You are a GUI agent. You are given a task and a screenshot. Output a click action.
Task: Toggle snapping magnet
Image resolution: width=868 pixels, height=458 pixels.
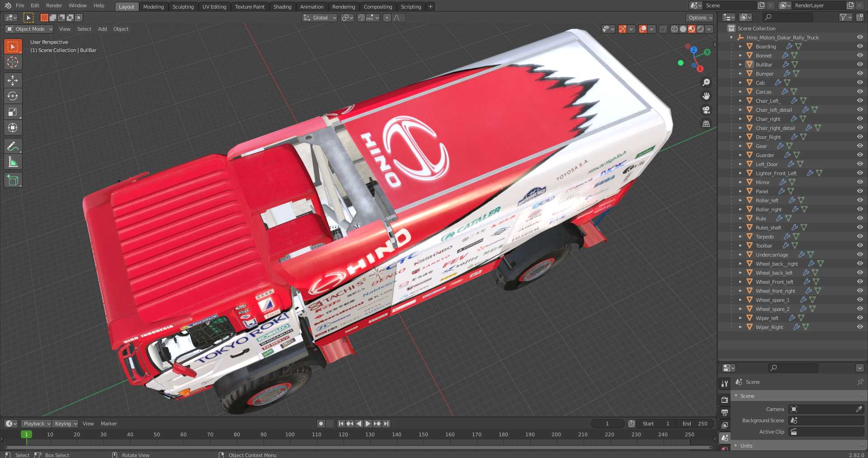pos(361,18)
